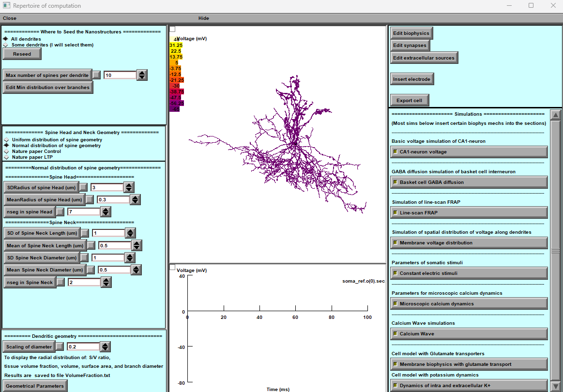Viewport: 563px width, 392px height.
Task: Click the Scaling of diameter value field
Action: (83, 347)
